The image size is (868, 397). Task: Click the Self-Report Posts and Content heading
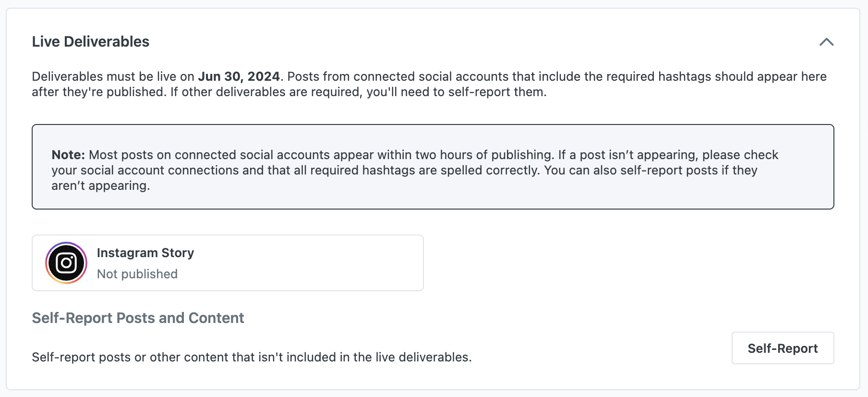pyautogui.click(x=138, y=318)
